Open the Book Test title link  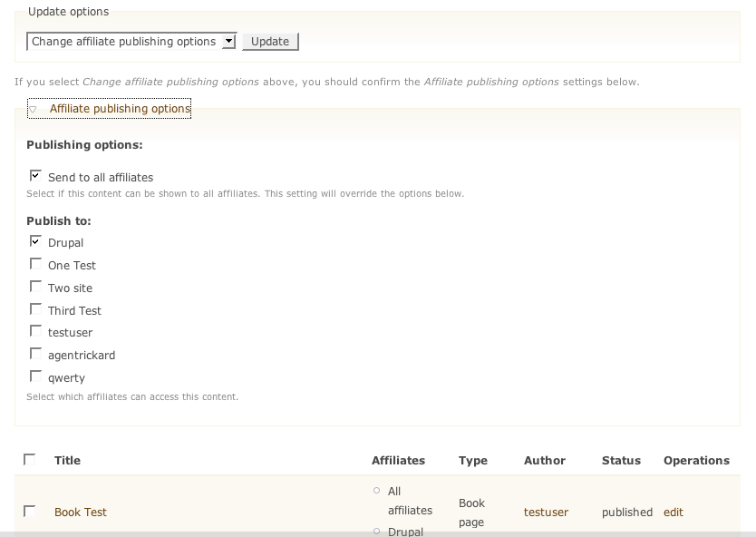81,513
